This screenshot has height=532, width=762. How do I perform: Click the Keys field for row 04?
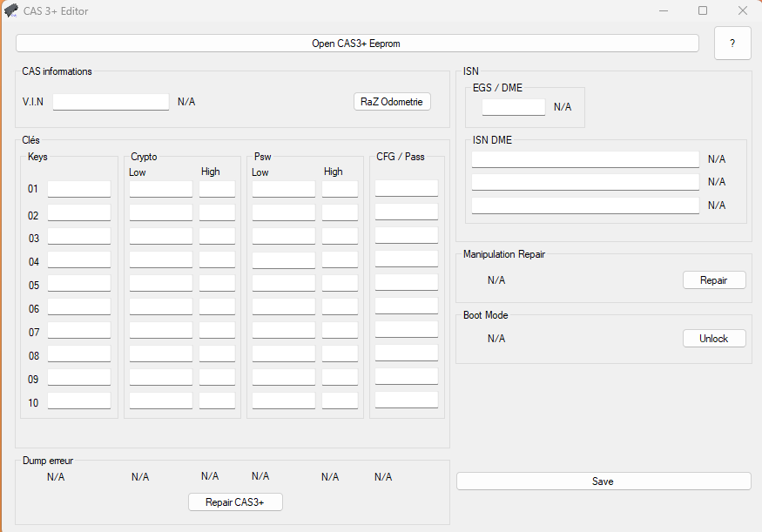point(79,259)
